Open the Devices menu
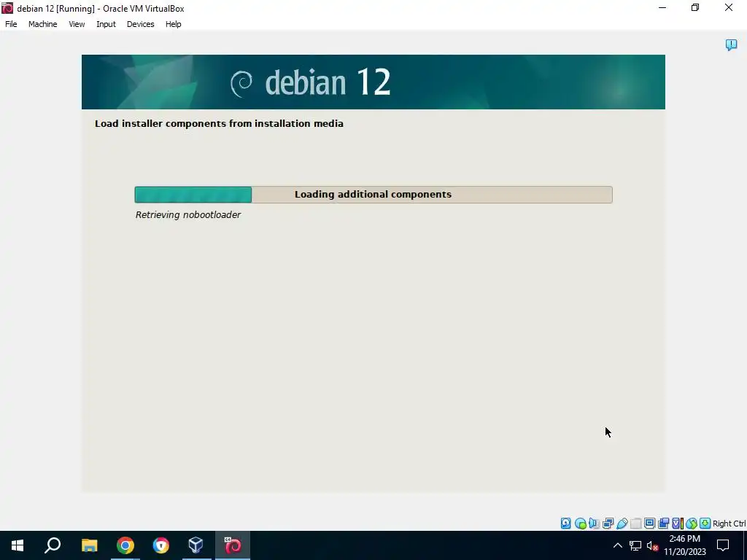 click(x=141, y=24)
